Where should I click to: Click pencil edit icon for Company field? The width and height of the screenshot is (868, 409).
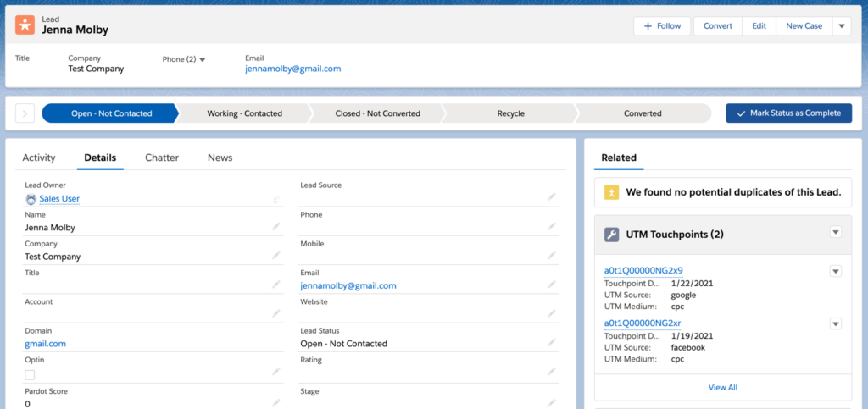276,256
